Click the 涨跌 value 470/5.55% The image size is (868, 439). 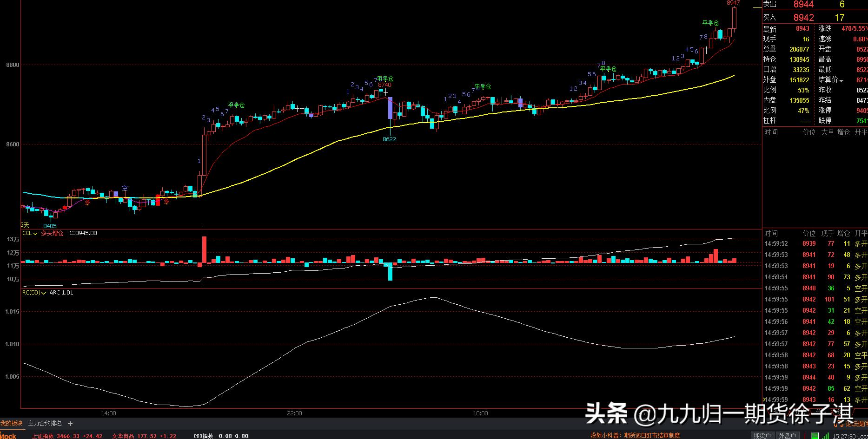(x=855, y=29)
